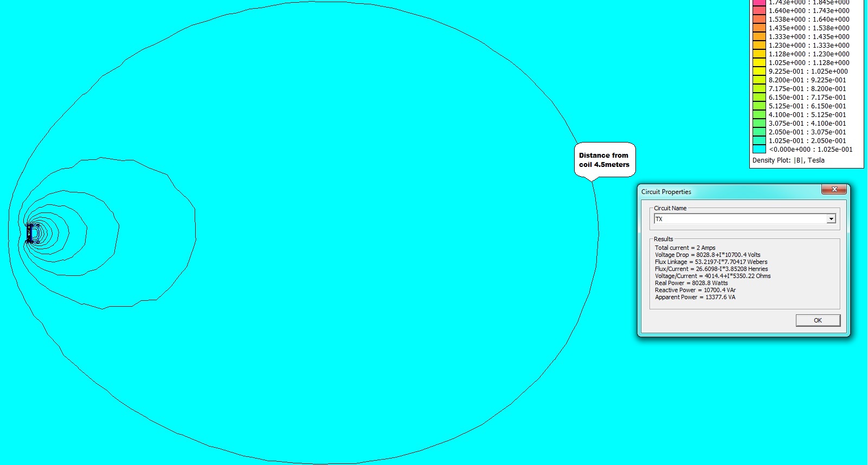The height and width of the screenshot is (465, 868).
Task: Click the coil geometry in the plot
Action: point(33,234)
